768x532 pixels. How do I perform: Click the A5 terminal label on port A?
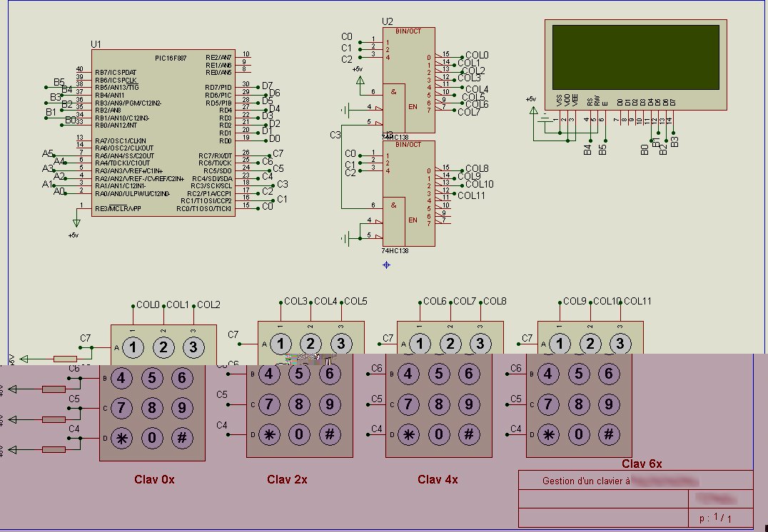48,154
